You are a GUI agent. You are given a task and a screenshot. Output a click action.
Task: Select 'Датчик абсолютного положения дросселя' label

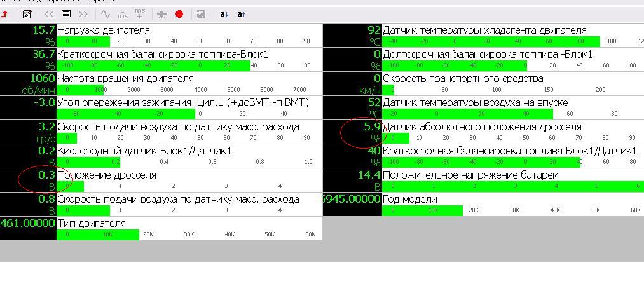[x=482, y=126]
